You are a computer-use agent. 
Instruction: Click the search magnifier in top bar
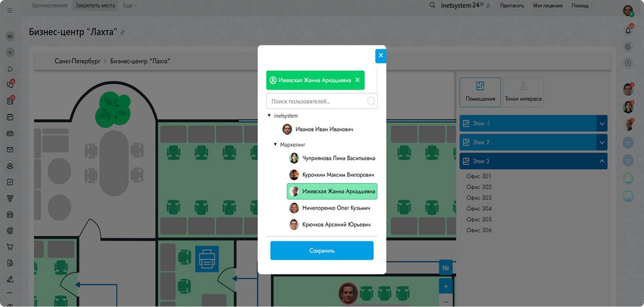coord(432,5)
